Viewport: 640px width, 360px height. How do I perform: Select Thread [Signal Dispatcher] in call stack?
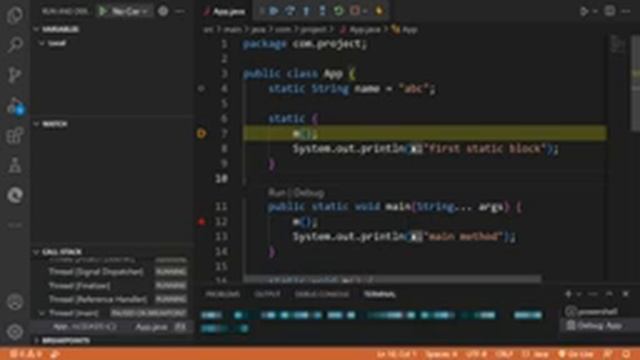pyautogui.click(x=96, y=272)
